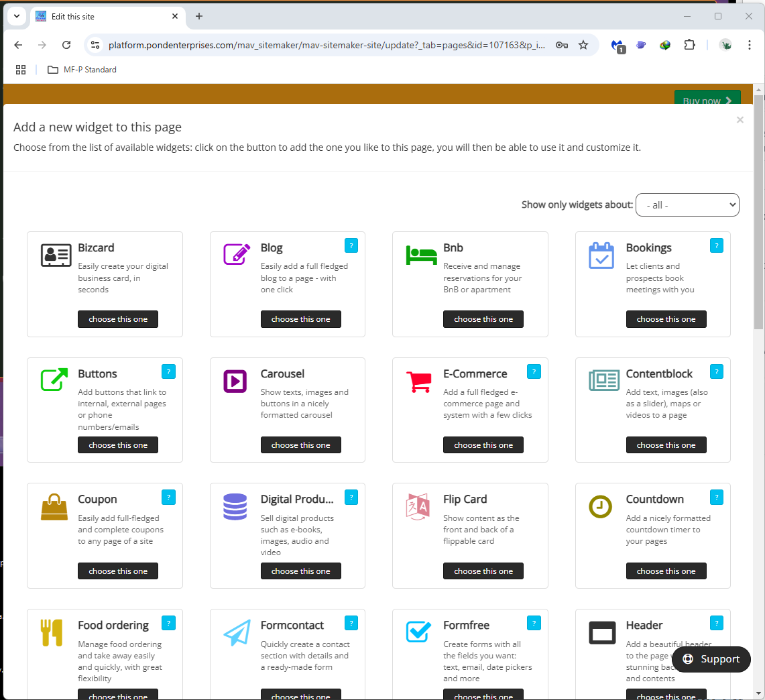Open a new browser tab

pyautogui.click(x=199, y=17)
